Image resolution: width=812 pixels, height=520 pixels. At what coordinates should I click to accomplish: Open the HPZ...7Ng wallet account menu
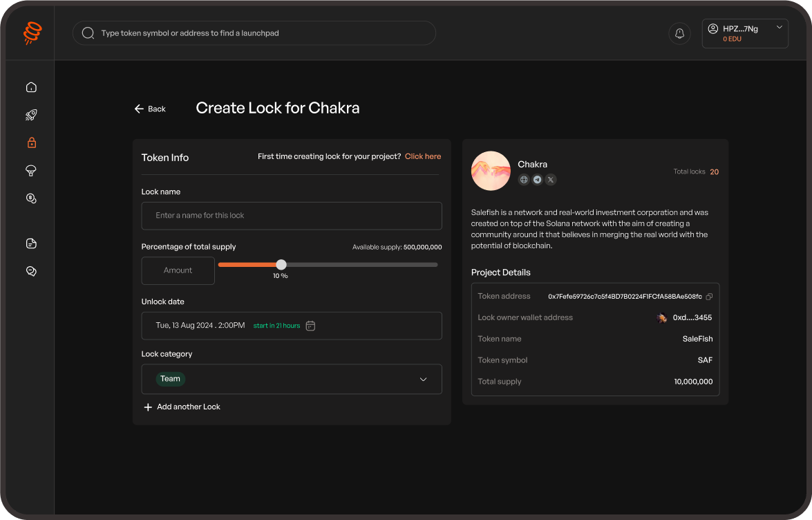745,32
